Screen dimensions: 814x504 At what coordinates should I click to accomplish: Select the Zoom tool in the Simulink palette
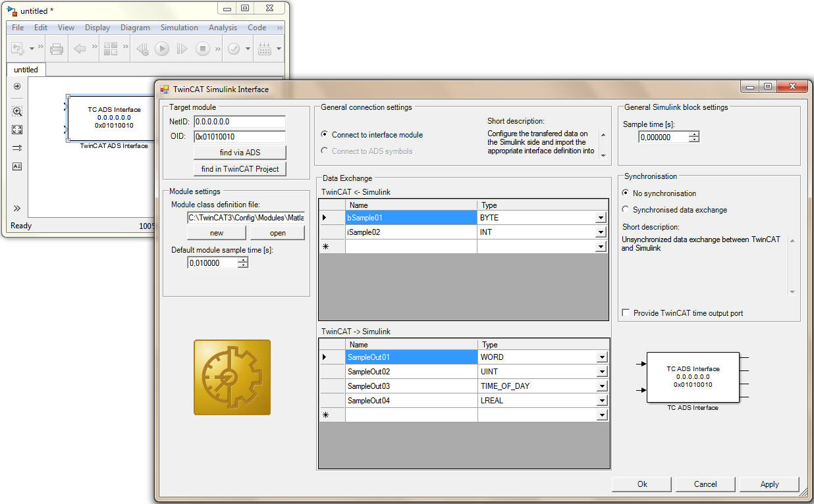pos(16,111)
